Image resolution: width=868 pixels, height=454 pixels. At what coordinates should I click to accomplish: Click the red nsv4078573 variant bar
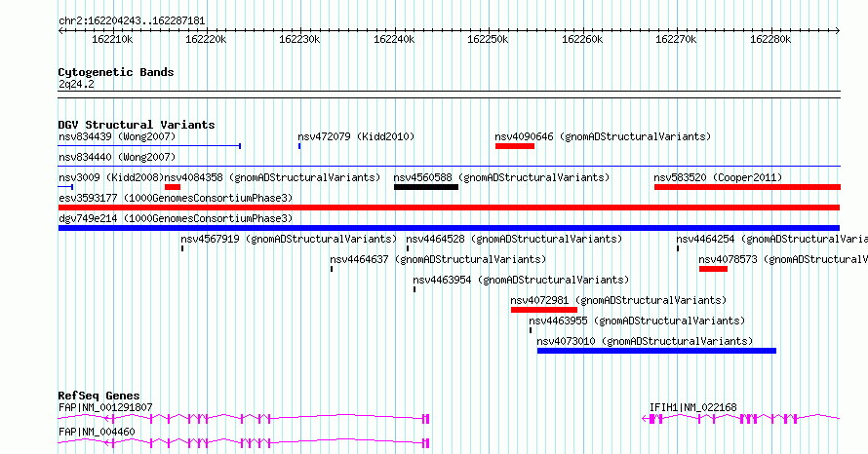tap(713, 269)
